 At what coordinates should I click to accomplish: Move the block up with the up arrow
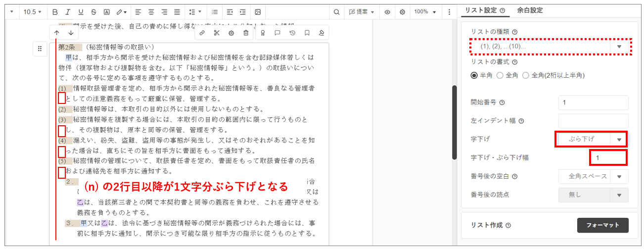pyautogui.click(x=57, y=33)
